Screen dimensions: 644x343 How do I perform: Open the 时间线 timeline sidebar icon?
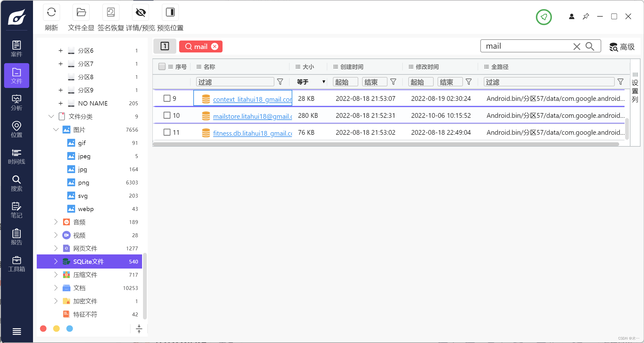click(x=16, y=156)
